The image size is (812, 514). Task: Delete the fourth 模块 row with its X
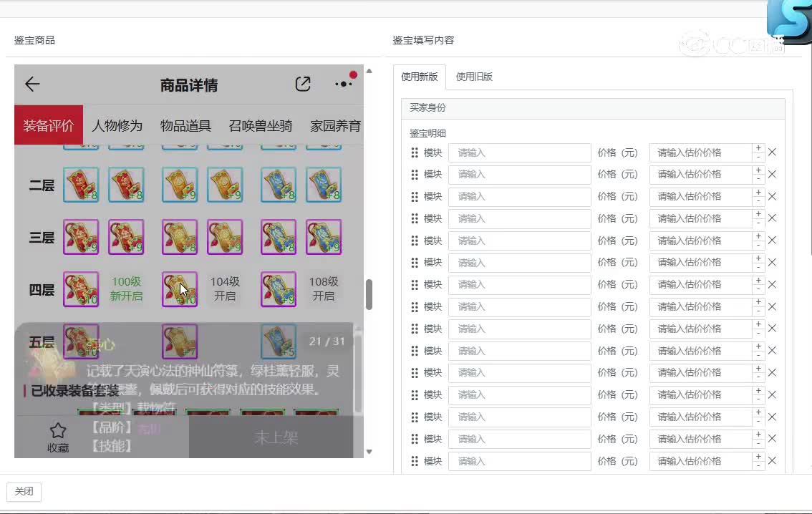coord(772,218)
